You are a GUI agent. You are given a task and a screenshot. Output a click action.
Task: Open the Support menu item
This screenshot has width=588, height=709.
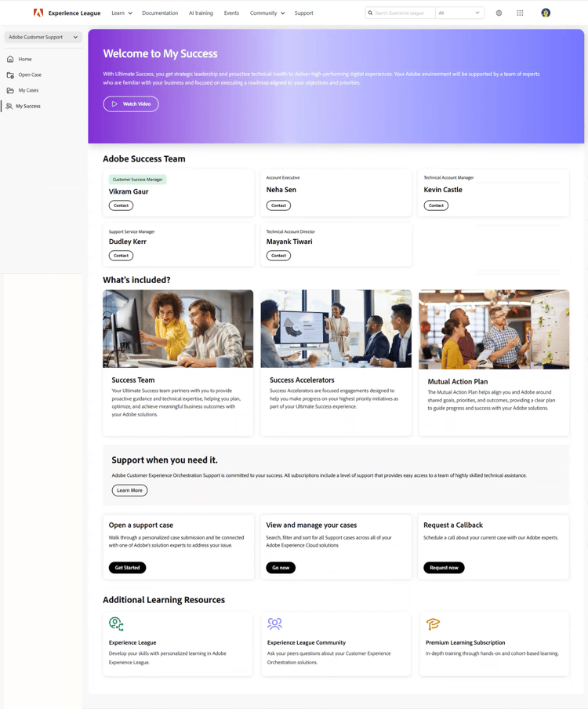(303, 13)
